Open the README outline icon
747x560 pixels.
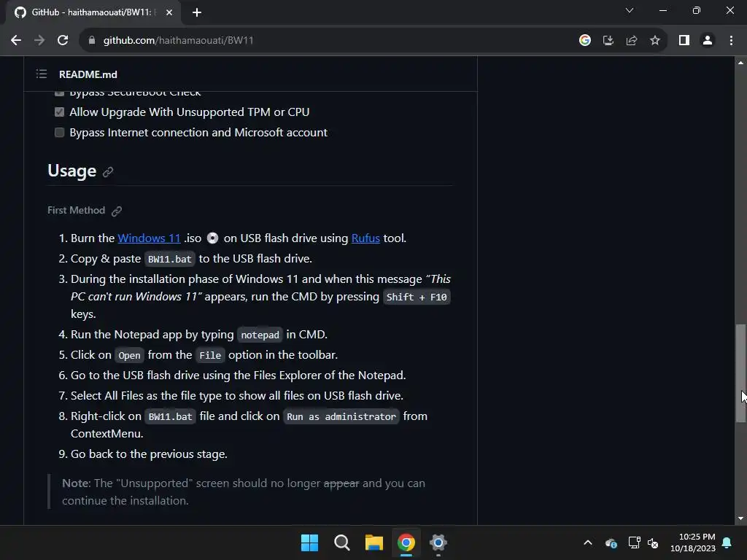42,74
